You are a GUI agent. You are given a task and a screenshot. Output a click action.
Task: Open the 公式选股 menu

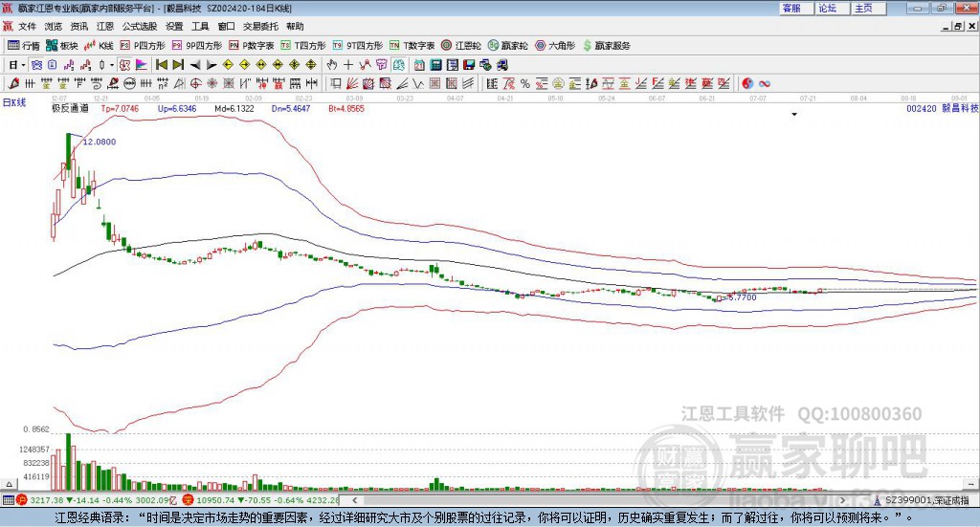click(140, 26)
